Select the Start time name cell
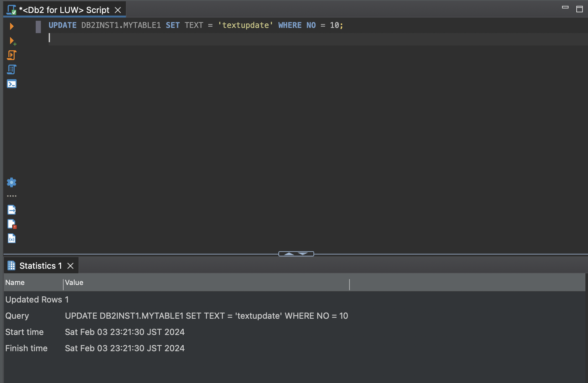The image size is (588, 383). [x=24, y=332]
